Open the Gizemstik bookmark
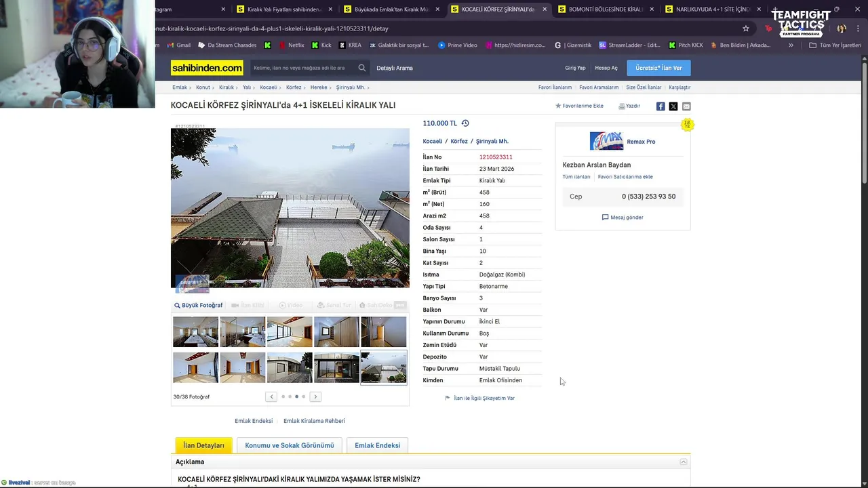Screen dimensions: 868x488 tap(573, 45)
